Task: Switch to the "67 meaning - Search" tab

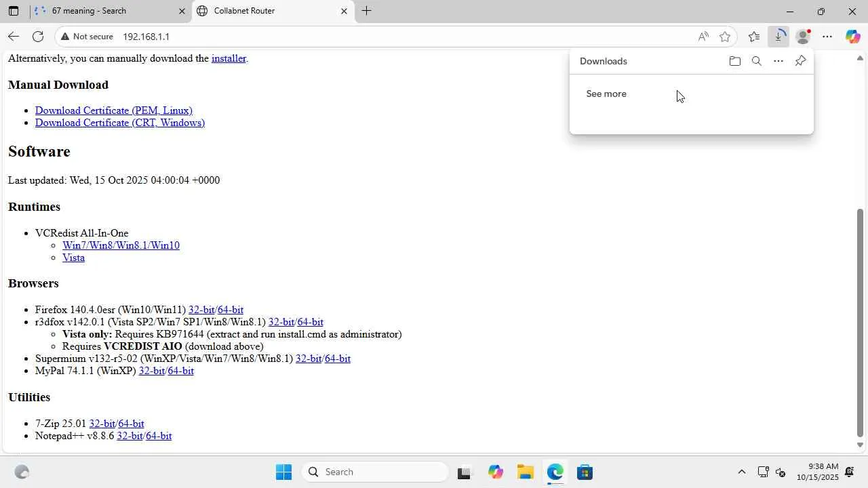Action: [x=108, y=11]
